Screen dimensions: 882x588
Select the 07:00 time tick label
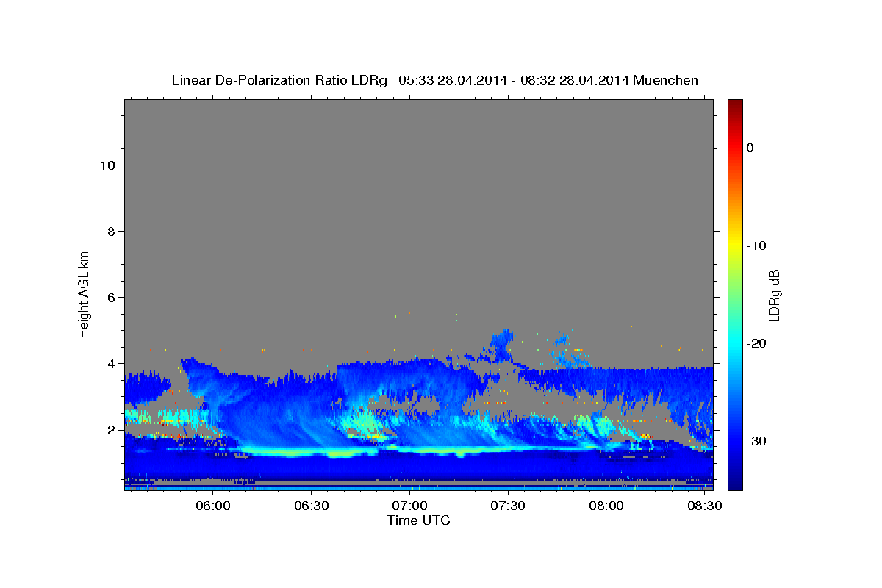409,506
